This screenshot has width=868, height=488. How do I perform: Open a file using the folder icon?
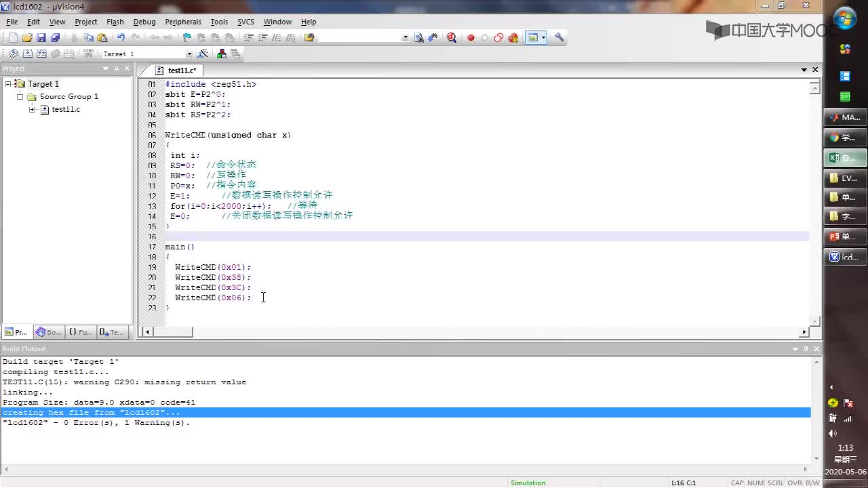[27, 38]
